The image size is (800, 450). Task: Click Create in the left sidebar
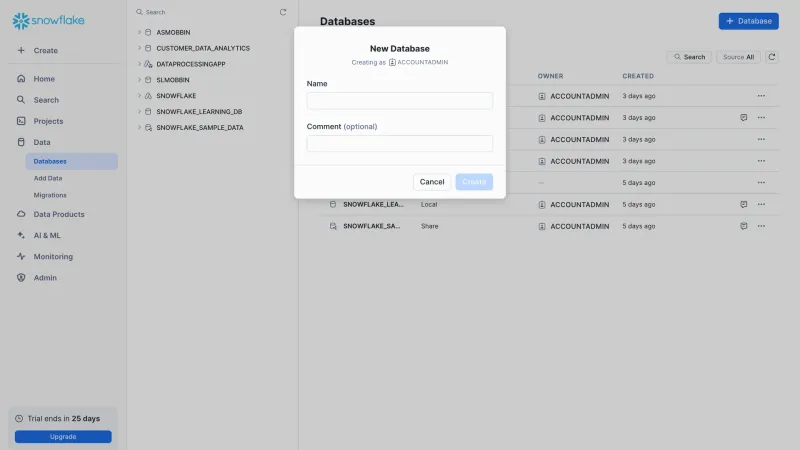pos(45,50)
